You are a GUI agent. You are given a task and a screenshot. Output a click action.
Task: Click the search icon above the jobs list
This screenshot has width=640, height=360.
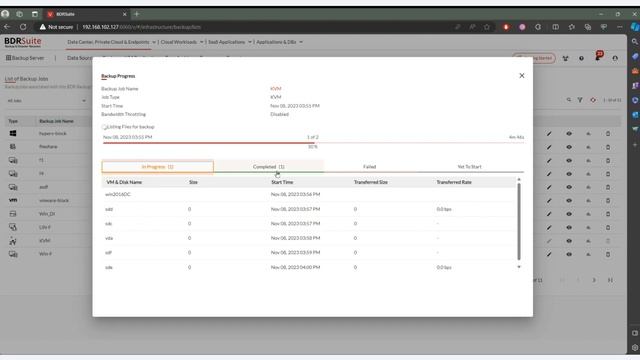569,100
